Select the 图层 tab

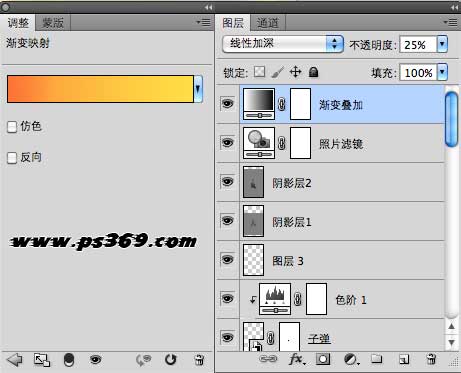click(233, 23)
